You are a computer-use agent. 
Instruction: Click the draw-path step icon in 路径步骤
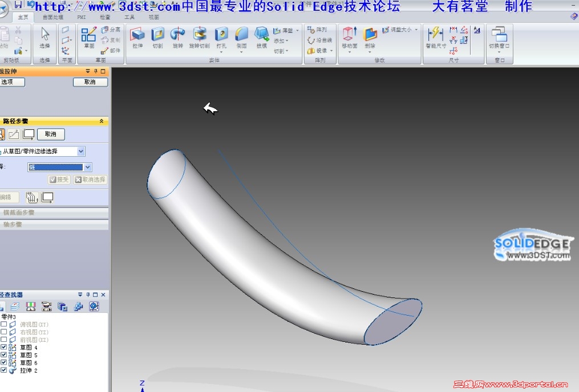(14, 134)
